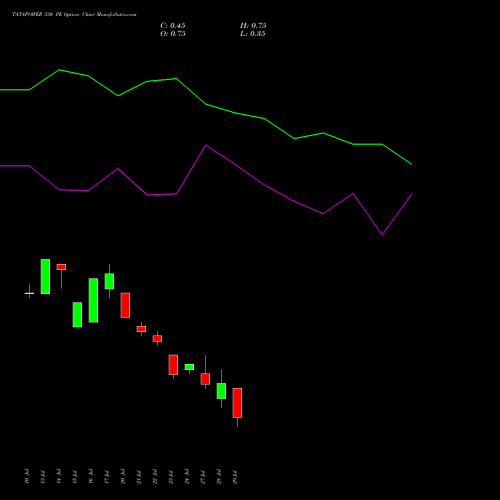Click the tall green candlestick above 16 Jul

93,300
